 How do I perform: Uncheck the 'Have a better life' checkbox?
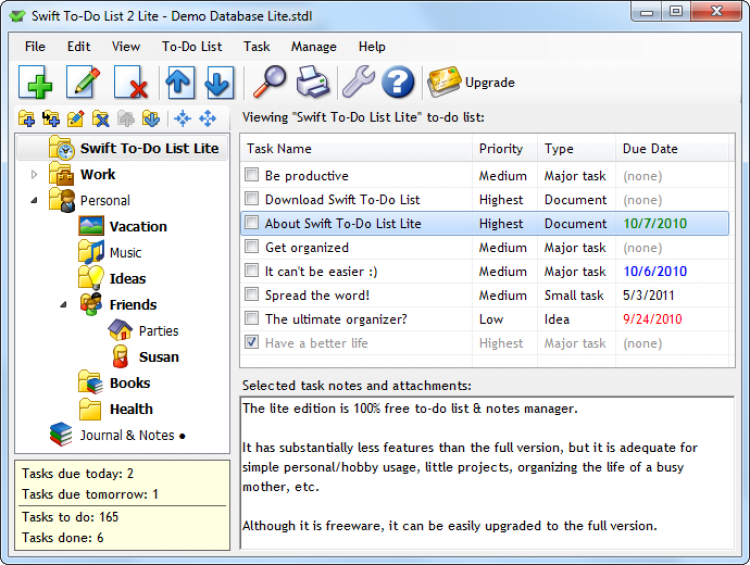253,344
